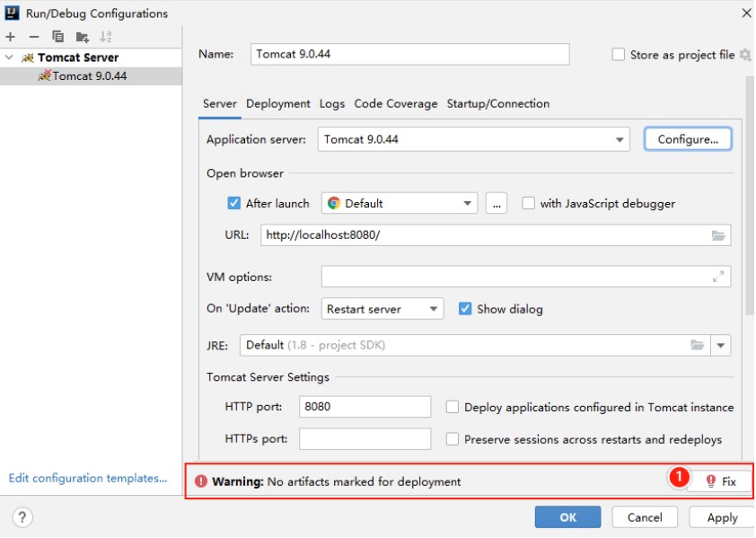The height and width of the screenshot is (538, 756).
Task: Click the Fix button for warning
Action: pyautogui.click(x=720, y=481)
